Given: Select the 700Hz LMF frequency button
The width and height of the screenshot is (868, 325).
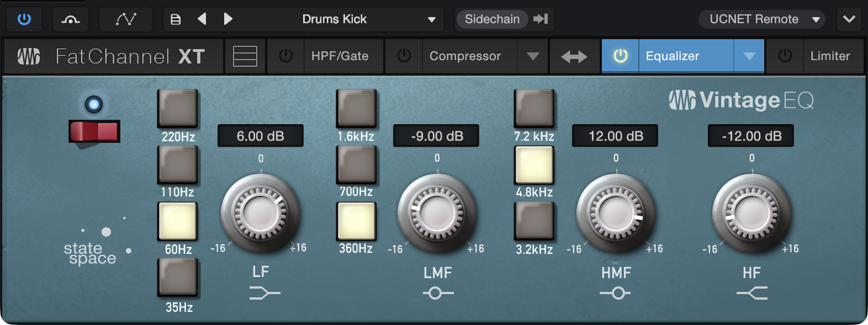Looking at the screenshot, I should coord(357,164).
